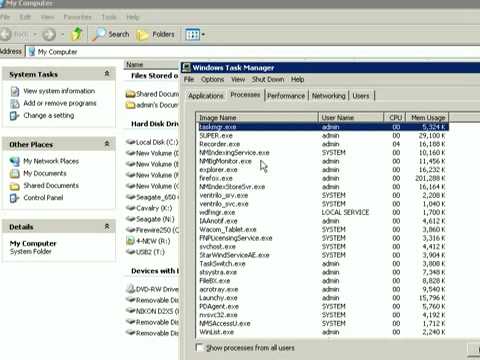Collapse the System Tasks panel
This screenshot has width=480, height=360.
pos(107,73)
